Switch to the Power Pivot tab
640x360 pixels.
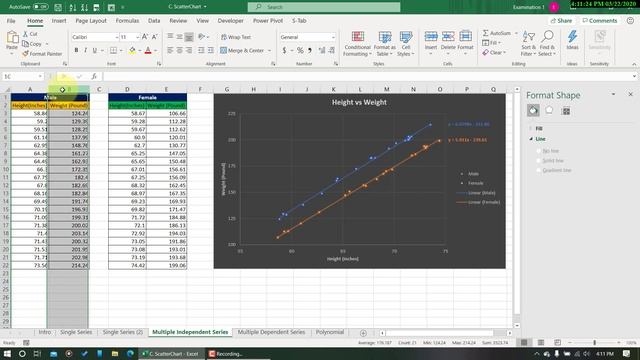[267, 20]
